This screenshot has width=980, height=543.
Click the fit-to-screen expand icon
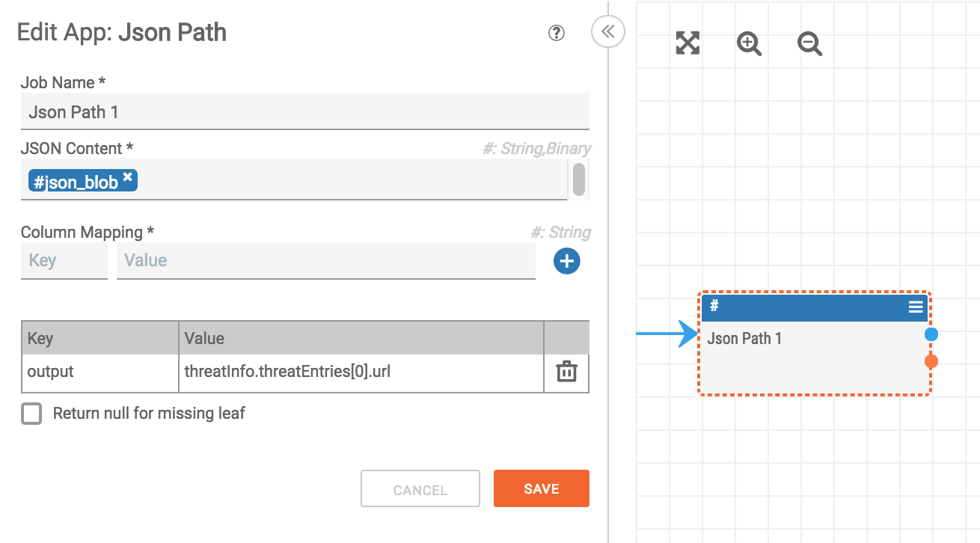pyautogui.click(x=687, y=43)
